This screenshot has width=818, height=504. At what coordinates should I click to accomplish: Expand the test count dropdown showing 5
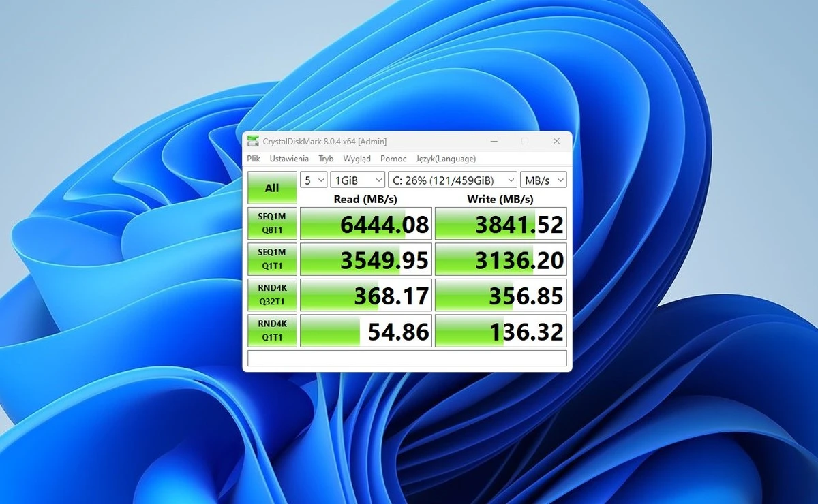click(x=313, y=180)
